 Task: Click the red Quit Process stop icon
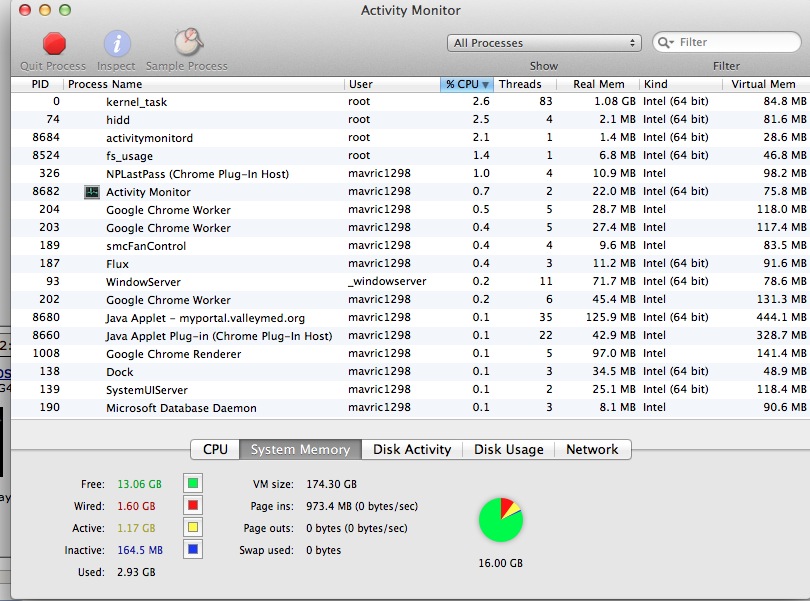click(54, 43)
